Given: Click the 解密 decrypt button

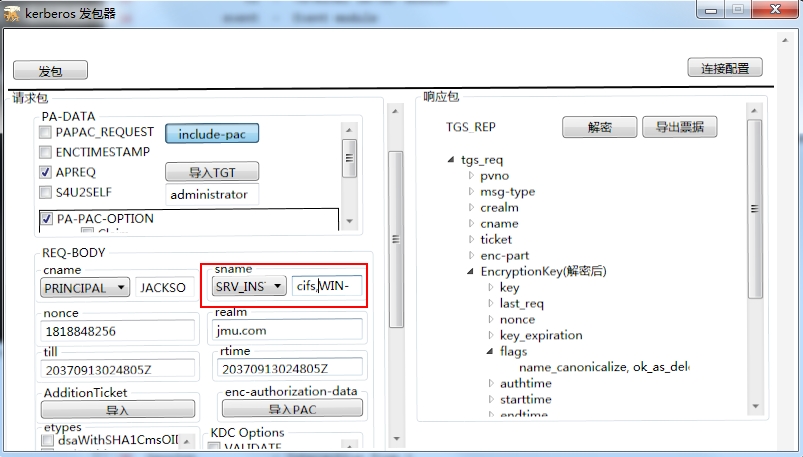Looking at the screenshot, I should coord(599,127).
